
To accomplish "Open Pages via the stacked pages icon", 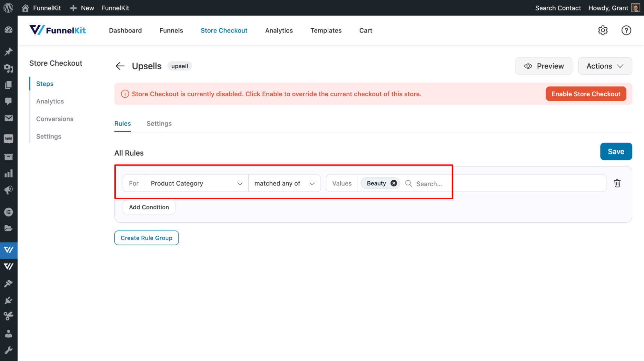I will tap(9, 85).
